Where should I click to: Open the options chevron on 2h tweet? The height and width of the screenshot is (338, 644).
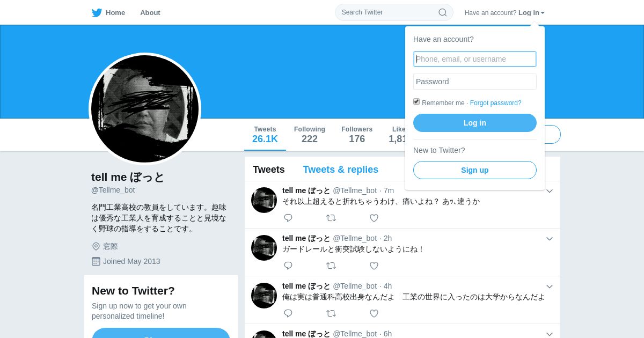click(550, 239)
